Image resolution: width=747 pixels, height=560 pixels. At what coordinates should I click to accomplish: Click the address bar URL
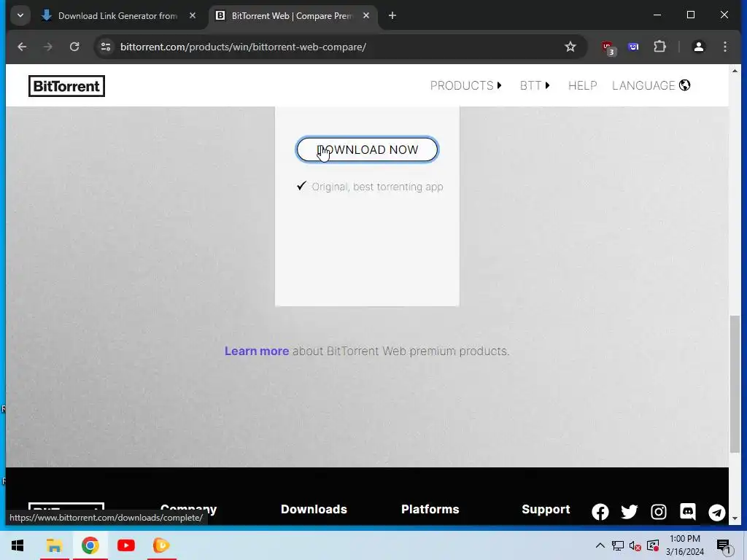[243, 47]
